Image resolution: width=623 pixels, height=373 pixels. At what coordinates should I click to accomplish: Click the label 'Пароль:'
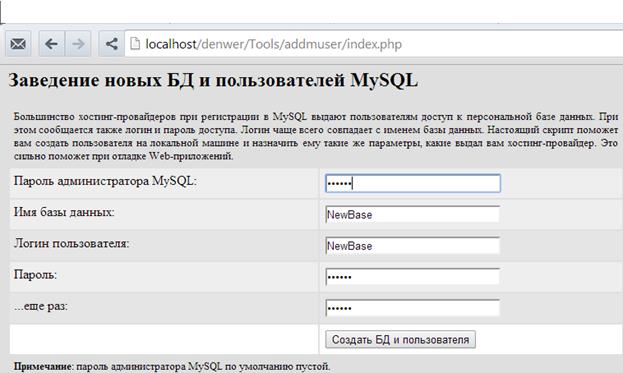click(x=35, y=274)
